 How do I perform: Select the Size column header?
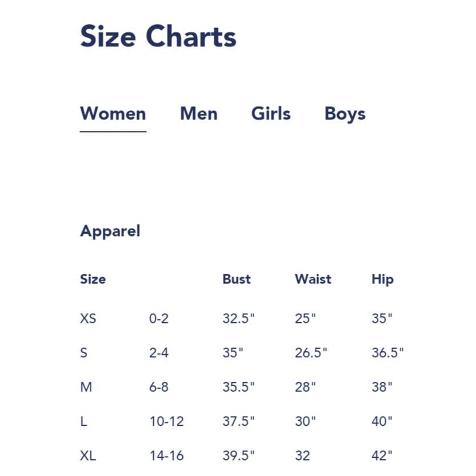pos(93,279)
